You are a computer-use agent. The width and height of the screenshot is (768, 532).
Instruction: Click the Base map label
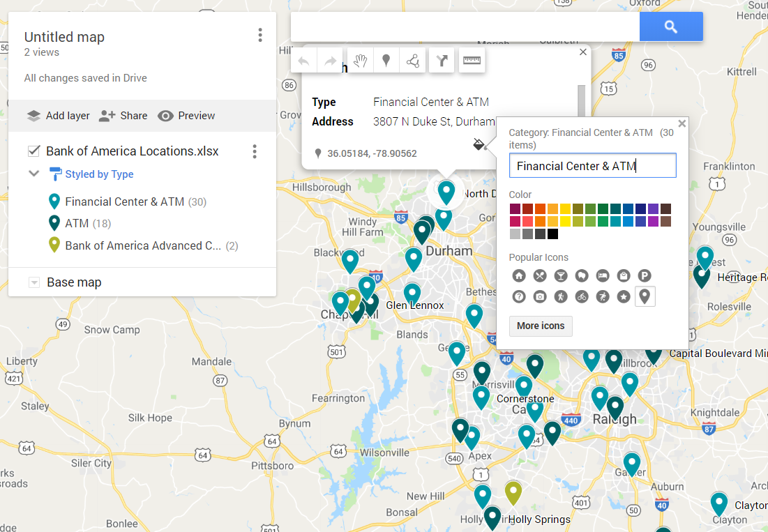[x=74, y=282]
